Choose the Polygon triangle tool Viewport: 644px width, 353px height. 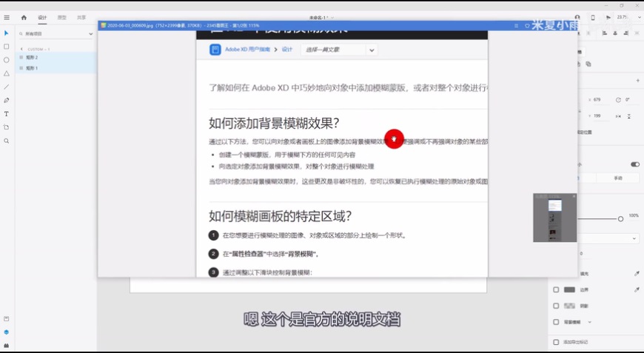click(6, 73)
